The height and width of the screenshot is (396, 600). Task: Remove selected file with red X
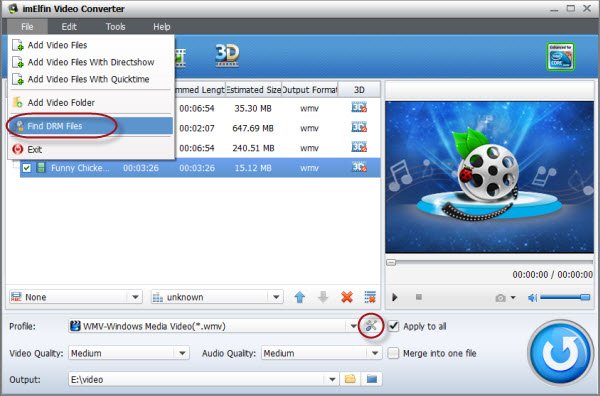(x=347, y=297)
